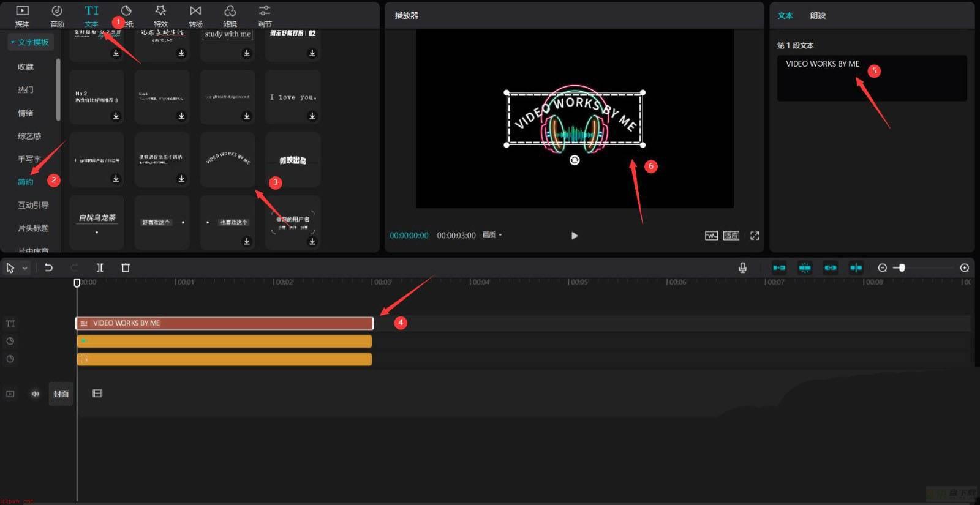Toggle the third teal linkage icon

831,267
